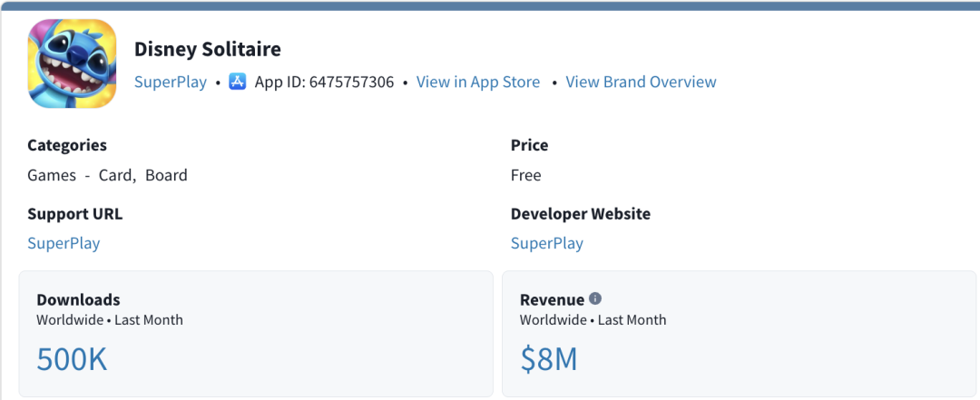Click the App Store icon beside App ID

(238, 82)
